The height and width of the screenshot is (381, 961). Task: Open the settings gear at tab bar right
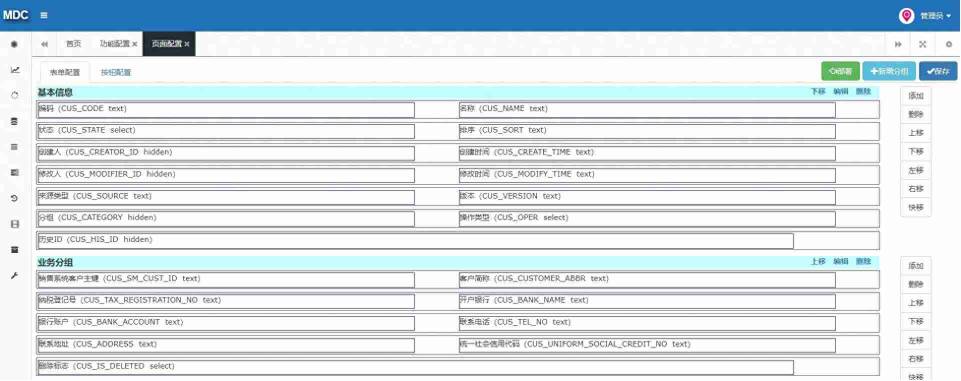949,44
